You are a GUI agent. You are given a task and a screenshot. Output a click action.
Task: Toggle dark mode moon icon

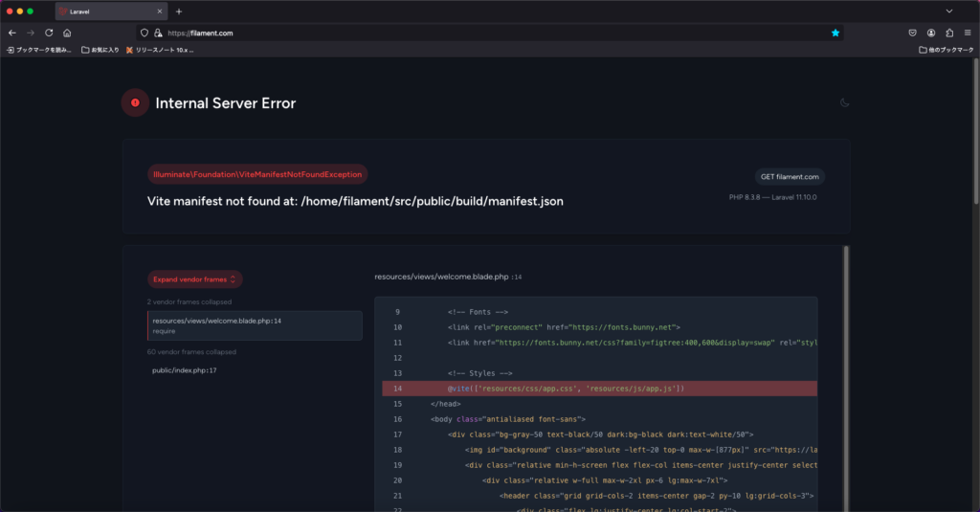[x=844, y=102]
